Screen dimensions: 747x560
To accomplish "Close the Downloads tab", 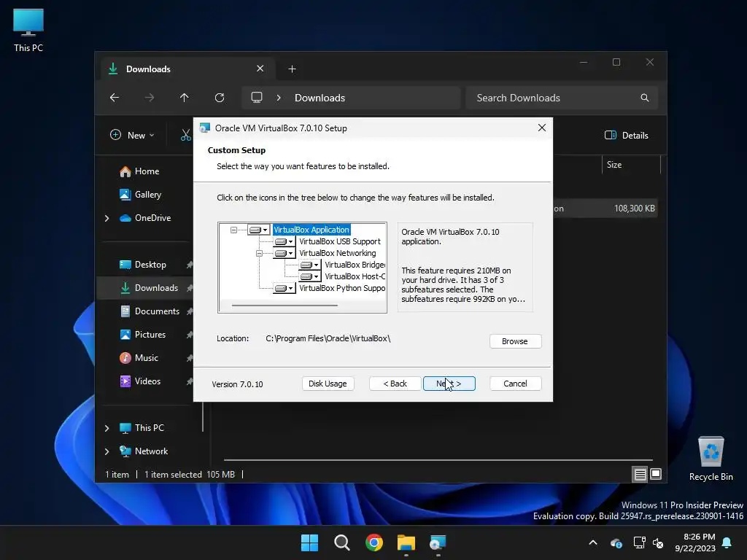I will [x=260, y=69].
